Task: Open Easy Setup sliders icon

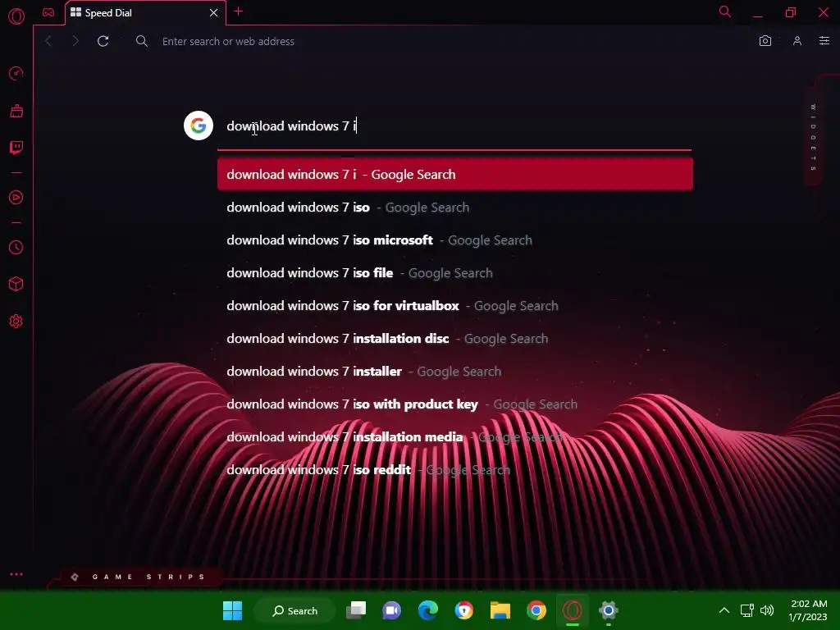Action: [824, 41]
